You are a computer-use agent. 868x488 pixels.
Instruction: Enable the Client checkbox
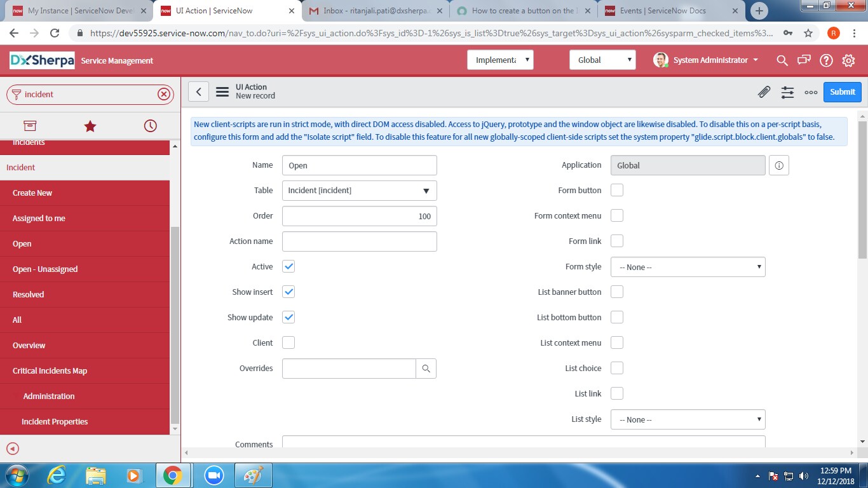pos(288,342)
